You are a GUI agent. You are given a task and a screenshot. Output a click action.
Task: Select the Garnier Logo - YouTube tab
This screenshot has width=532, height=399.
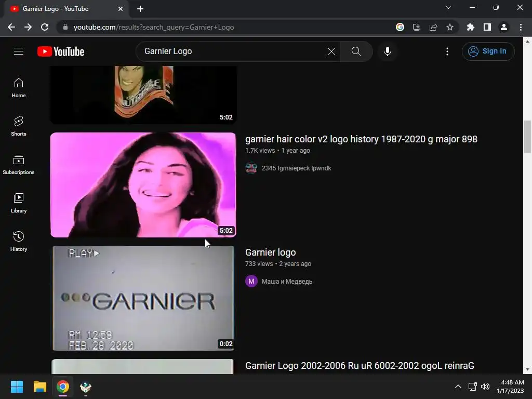(x=66, y=9)
